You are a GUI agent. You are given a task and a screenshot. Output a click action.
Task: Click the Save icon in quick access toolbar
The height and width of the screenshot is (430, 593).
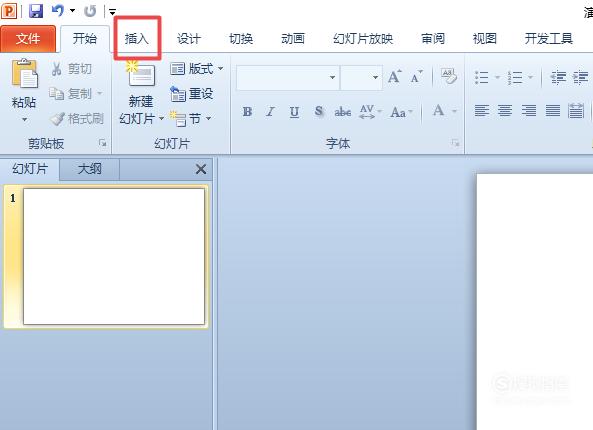pyautogui.click(x=36, y=10)
